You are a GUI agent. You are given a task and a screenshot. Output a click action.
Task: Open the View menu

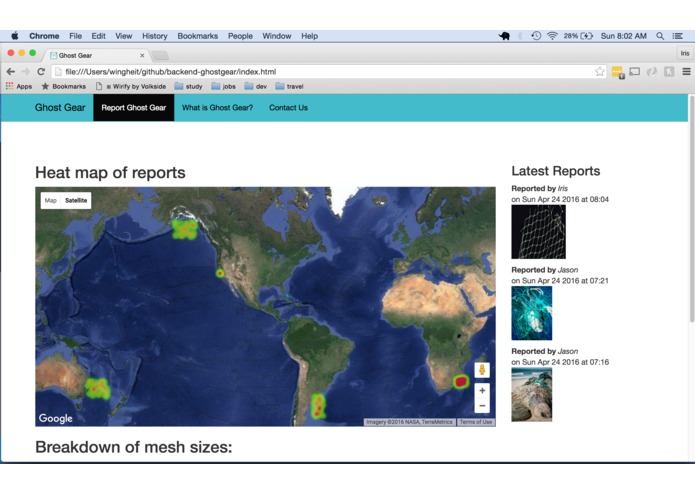pos(124,36)
